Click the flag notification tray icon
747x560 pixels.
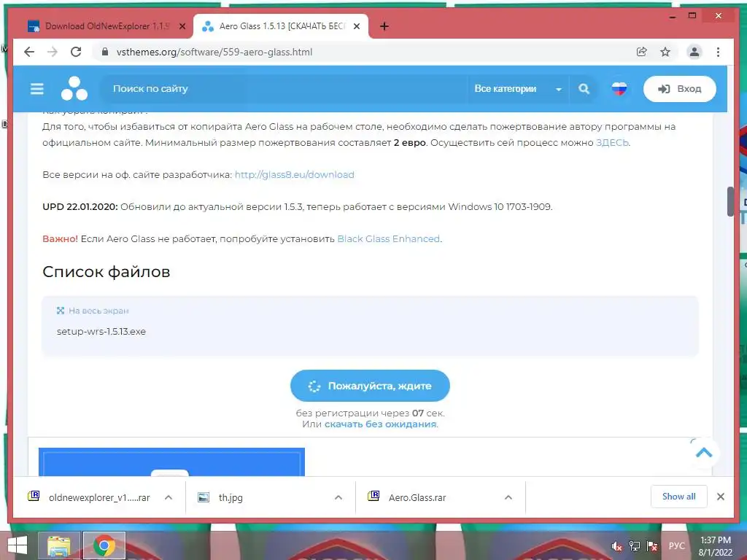click(x=651, y=546)
